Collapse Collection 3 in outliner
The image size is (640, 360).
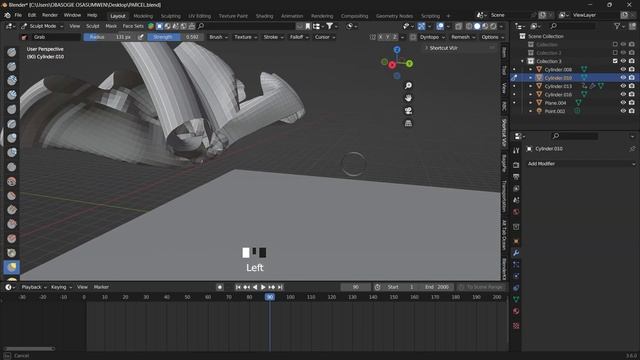(522, 61)
